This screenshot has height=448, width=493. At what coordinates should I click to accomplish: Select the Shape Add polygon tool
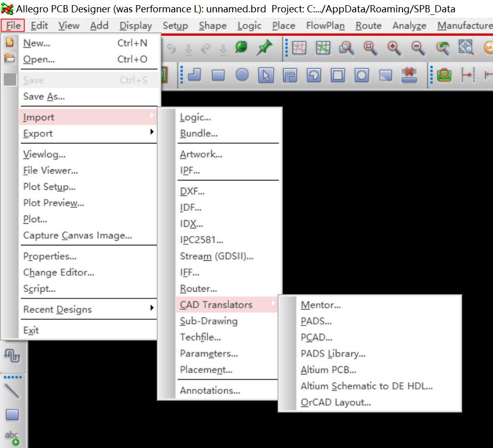coord(194,75)
